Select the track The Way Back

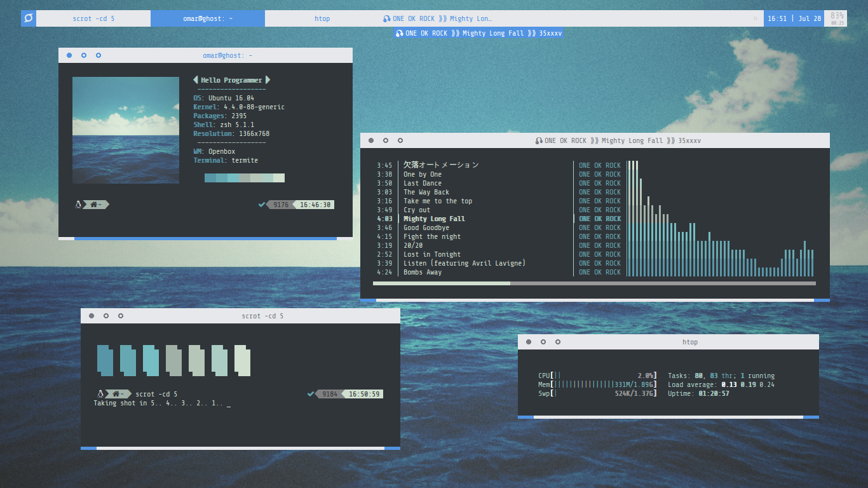tap(426, 192)
